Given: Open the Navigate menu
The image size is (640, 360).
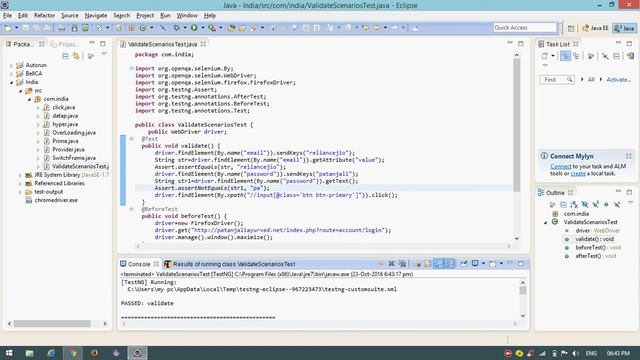Looking at the screenshot, I should coord(96,16).
